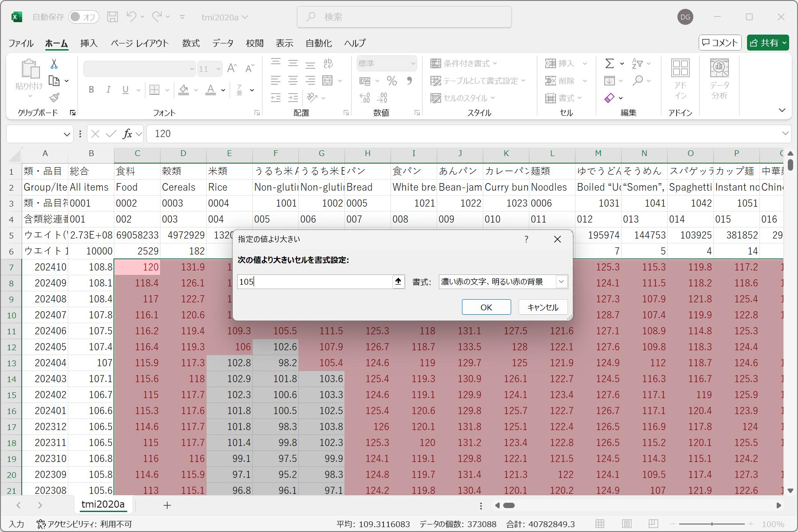Image resolution: width=798 pixels, height=532 pixels.
Task: Select the Format Painter brush icon
Action: 54,97
